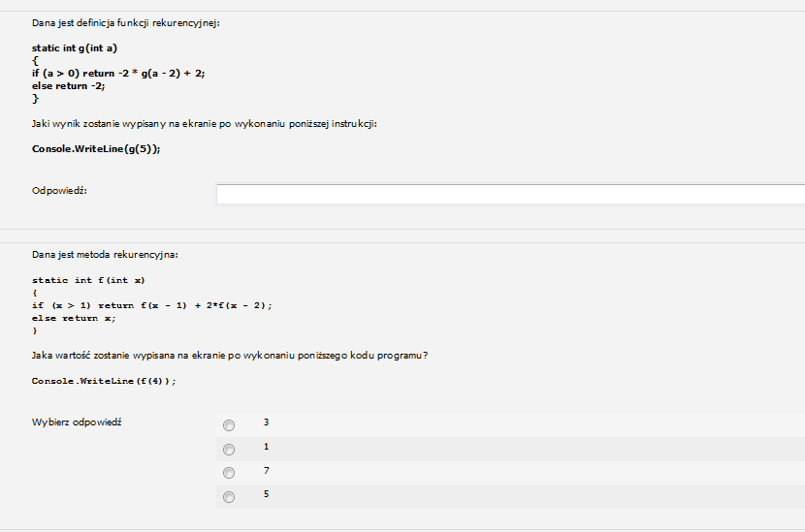
Task: Click the answer label text "3"
Action: click(x=266, y=422)
